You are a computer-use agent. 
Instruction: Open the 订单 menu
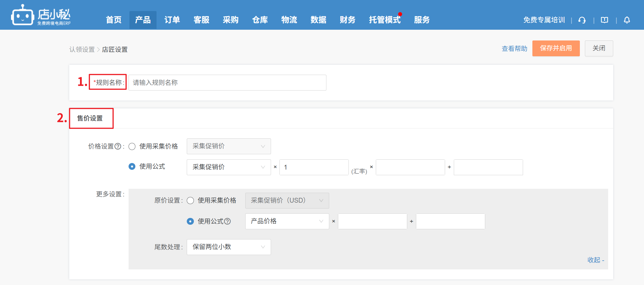172,20
